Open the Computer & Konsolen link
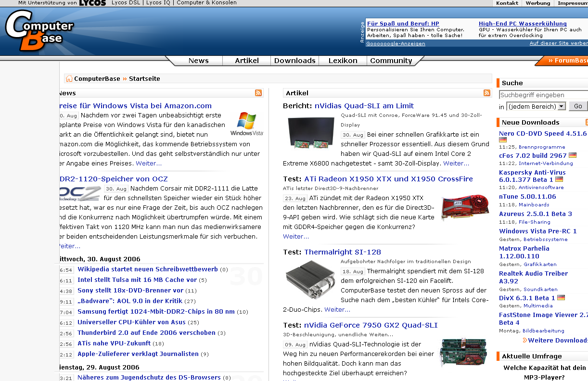Viewport: 588px width, 381px height. click(207, 3)
